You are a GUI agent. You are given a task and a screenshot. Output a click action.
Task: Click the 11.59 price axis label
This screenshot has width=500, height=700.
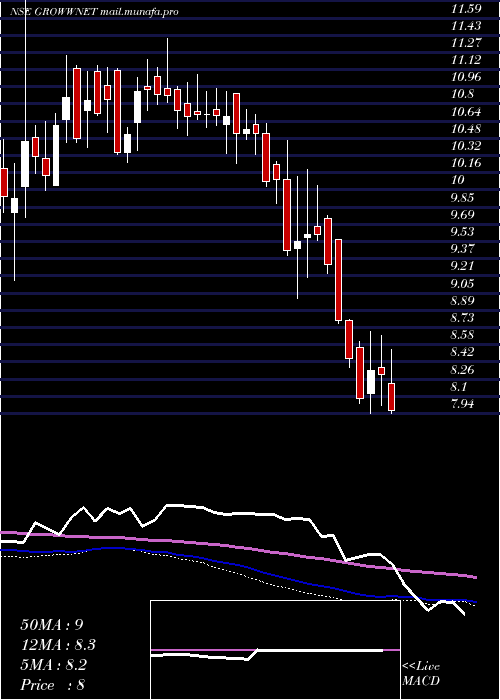point(466,8)
